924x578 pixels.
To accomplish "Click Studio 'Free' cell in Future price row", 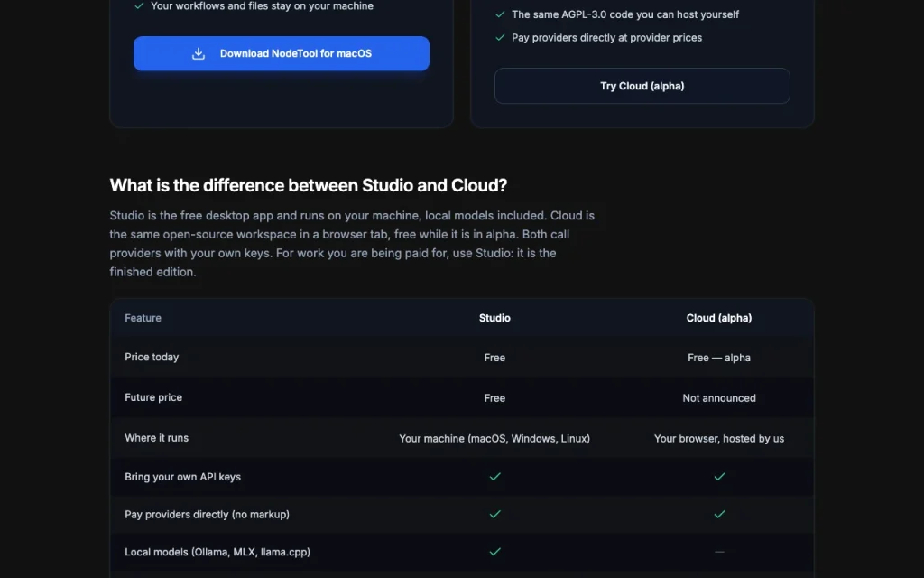I will [x=494, y=398].
